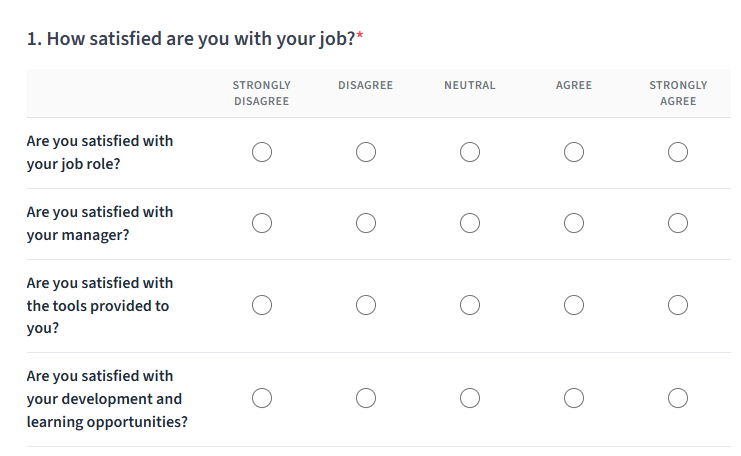Image resolution: width=741 pixels, height=456 pixels.
Task: Pick Strongly Agree for learning opportunities
Action: click(x=678, y=398)
